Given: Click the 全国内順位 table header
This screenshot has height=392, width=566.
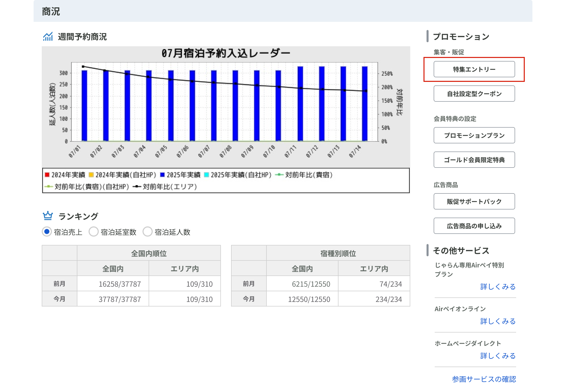Looking at the screenshot, I should [149, 253].
